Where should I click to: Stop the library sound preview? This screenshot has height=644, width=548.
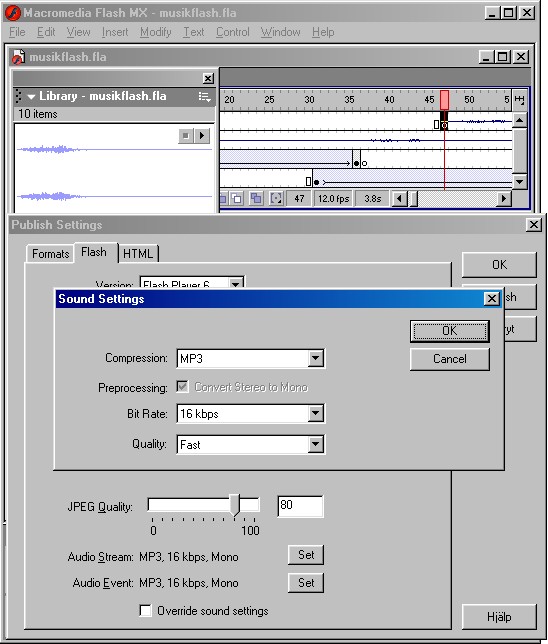pyautogui.click(x=186, y=136)
